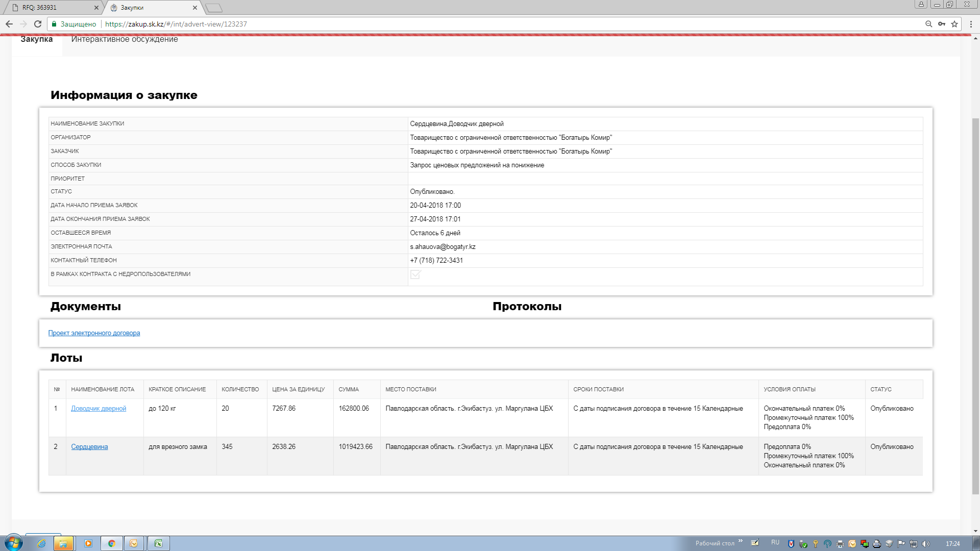Switch to the RFQ: 363931 browser tab

coord(54,8)
